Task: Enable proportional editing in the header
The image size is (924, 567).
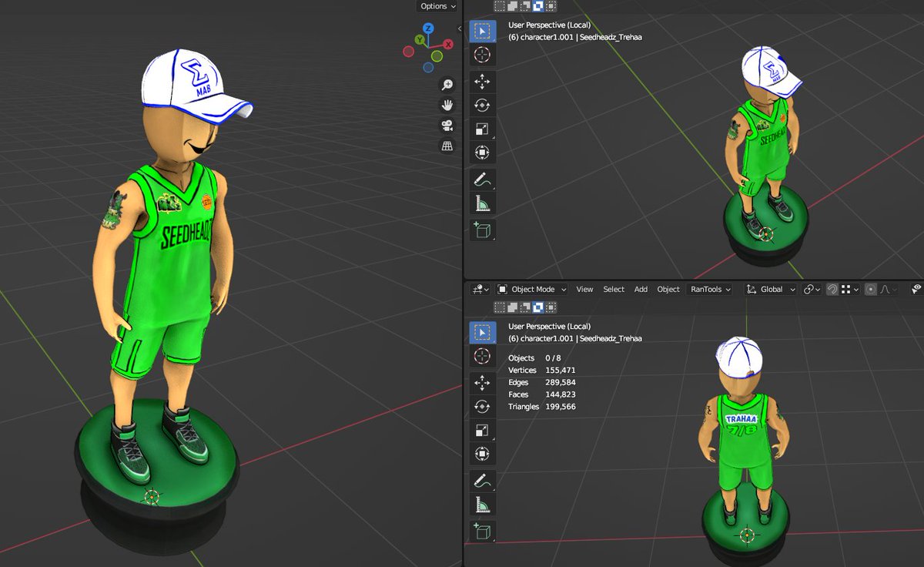Action: coord(870,289)
